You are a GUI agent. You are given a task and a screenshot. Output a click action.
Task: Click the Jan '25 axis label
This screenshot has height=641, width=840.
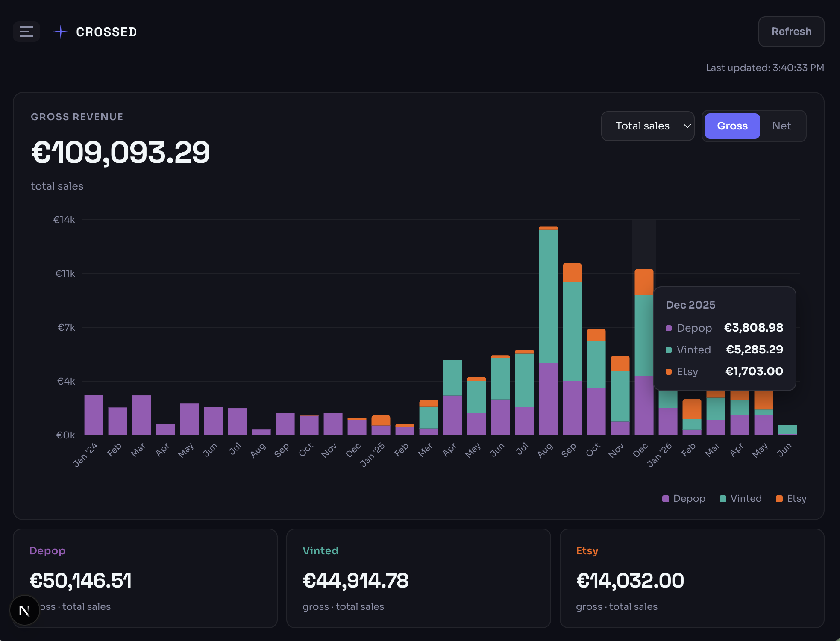pyautogui.click(x=373, y=455)
